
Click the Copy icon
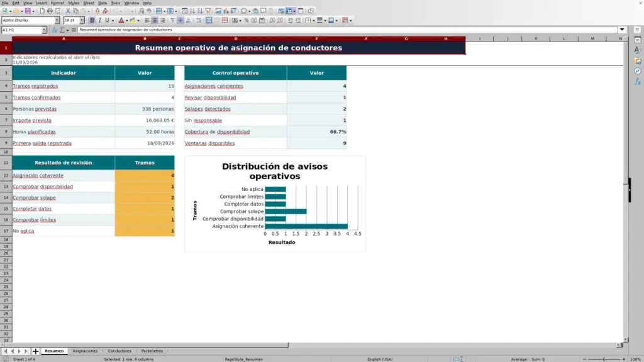[x=75, y=11]
